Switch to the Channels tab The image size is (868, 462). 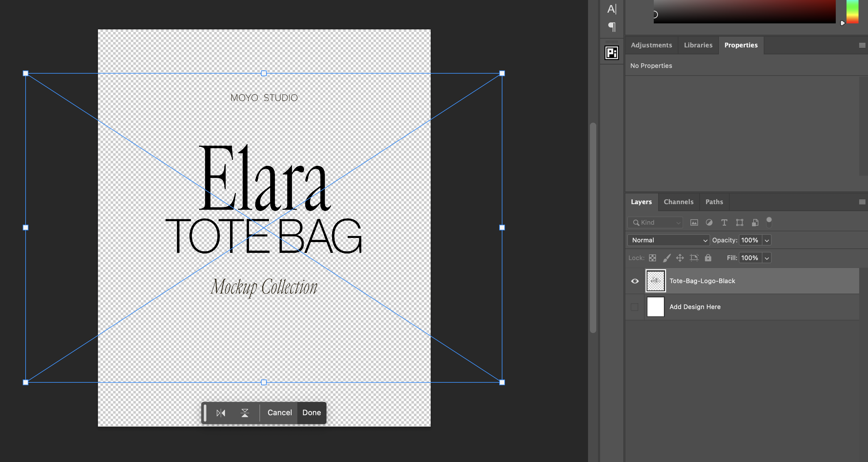point(678,202)
